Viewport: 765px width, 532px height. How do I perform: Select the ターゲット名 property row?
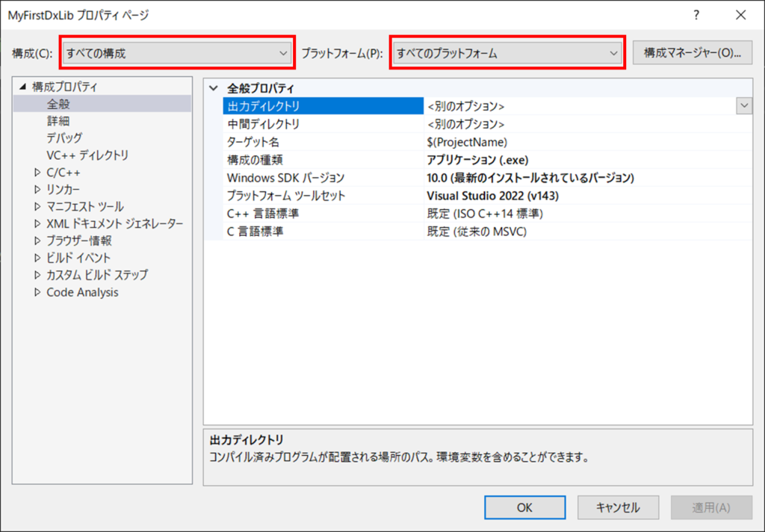point(323,142)
